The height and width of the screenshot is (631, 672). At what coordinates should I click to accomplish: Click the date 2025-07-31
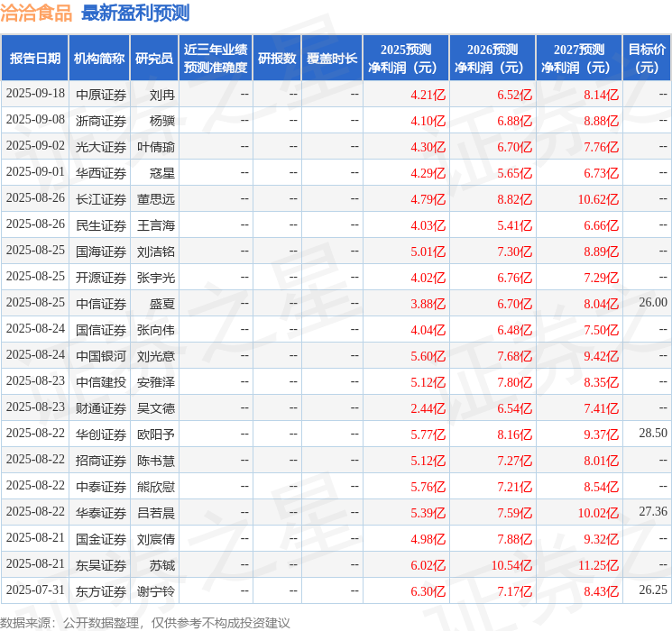[35, 590]
